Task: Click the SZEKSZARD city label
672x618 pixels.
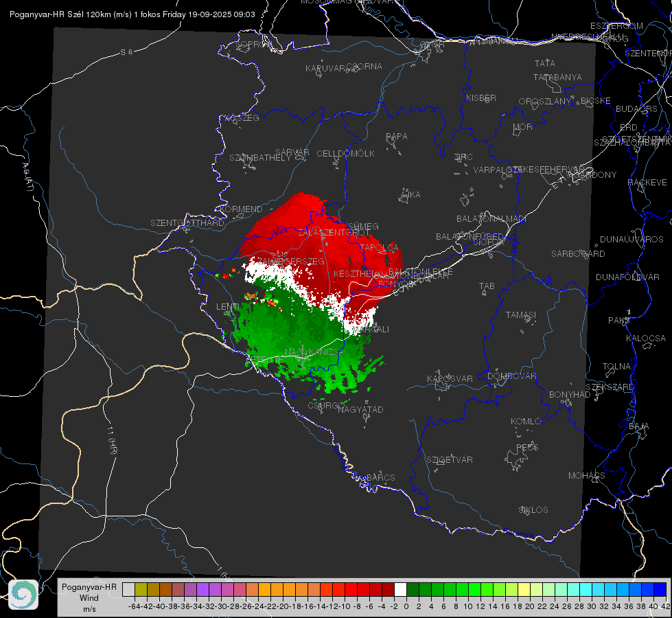Action: pos(610,387)
